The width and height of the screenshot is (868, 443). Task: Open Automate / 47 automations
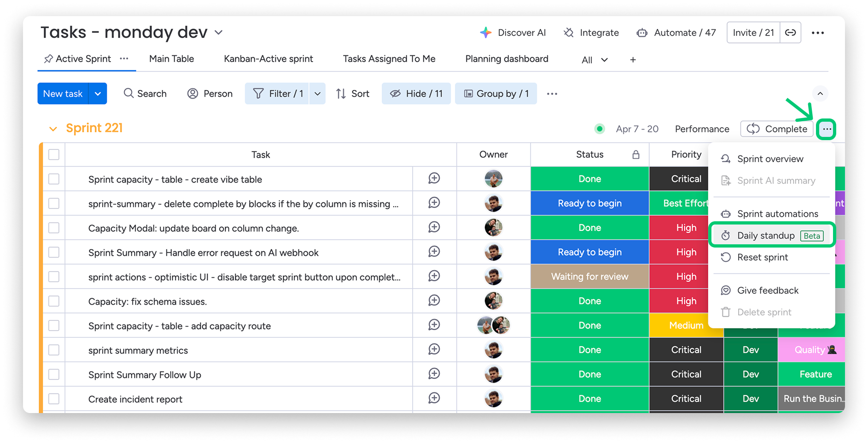676,33
